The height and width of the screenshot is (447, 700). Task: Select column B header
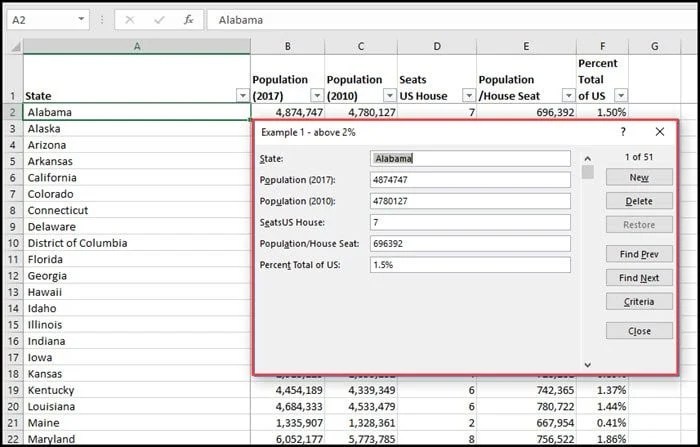288,46
